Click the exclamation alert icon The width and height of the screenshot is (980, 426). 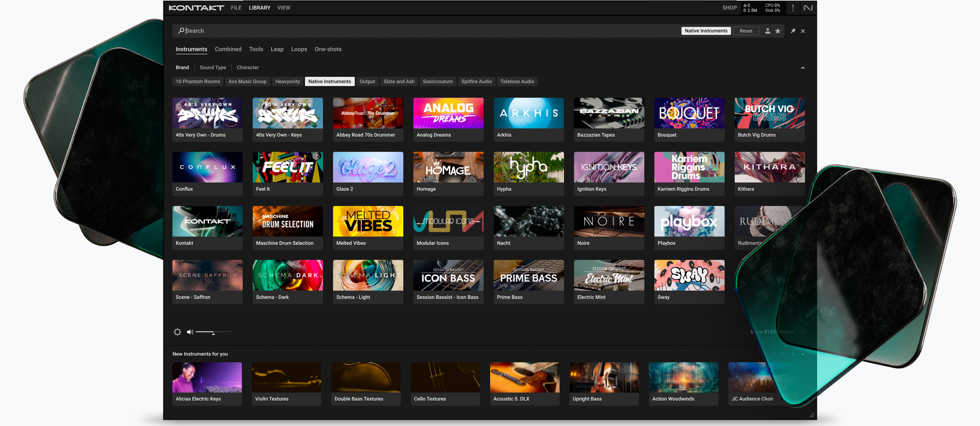[x=793, y=8]
